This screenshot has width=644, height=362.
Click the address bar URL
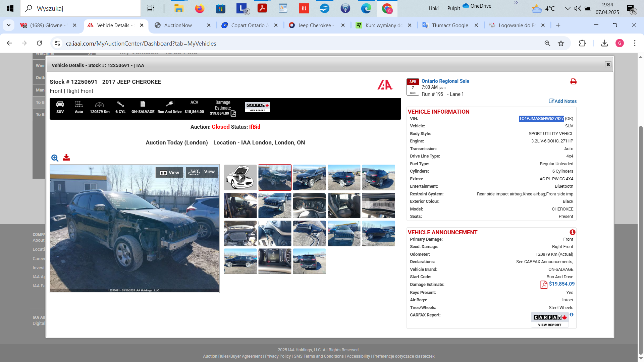[141, 43]
